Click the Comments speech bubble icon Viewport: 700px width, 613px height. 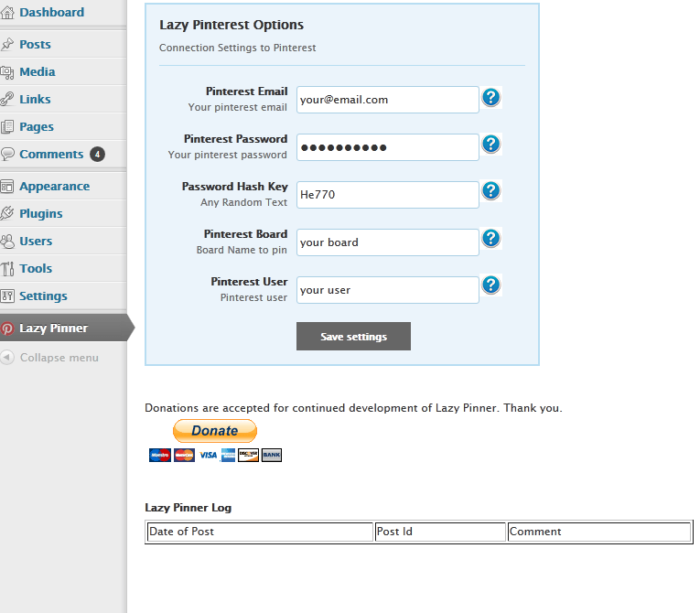[7, 154]
